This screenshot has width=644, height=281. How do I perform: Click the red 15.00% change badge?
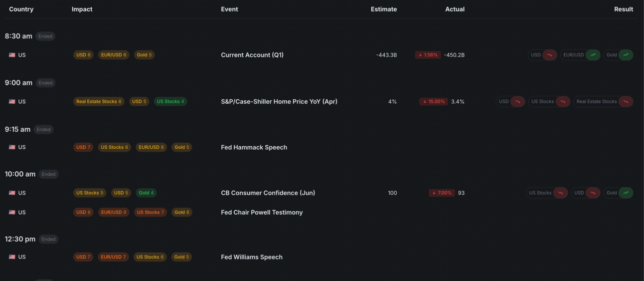(x=434, y=101)
